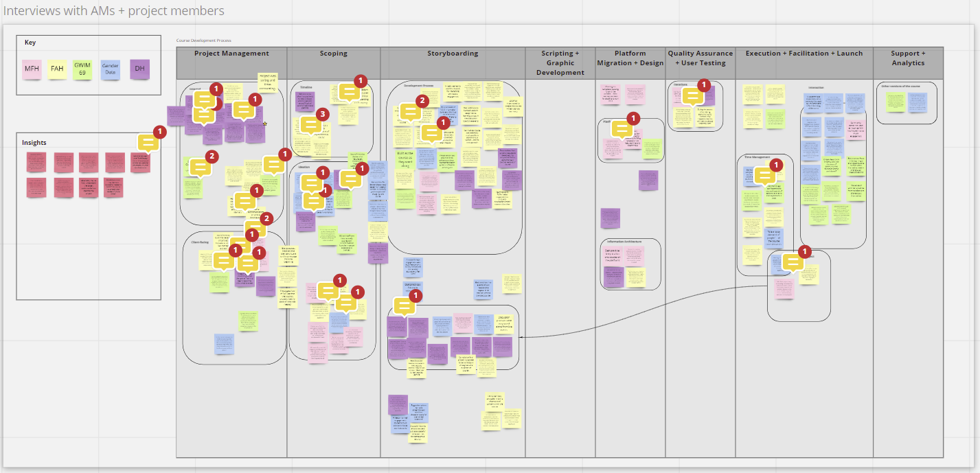Click the Support + Analytics column header
Viewport: 980px width, 473px height.
(908, 57)
